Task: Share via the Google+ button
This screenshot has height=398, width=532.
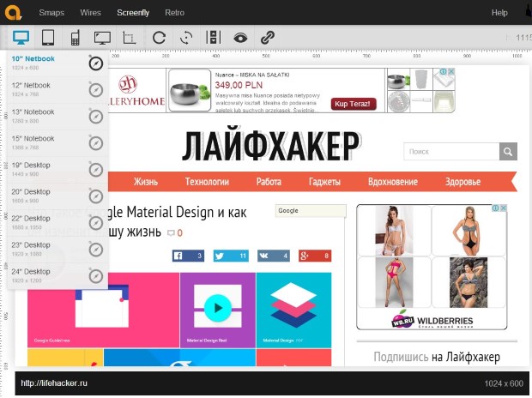Action: pyautogui.click(x=315, y=256)
